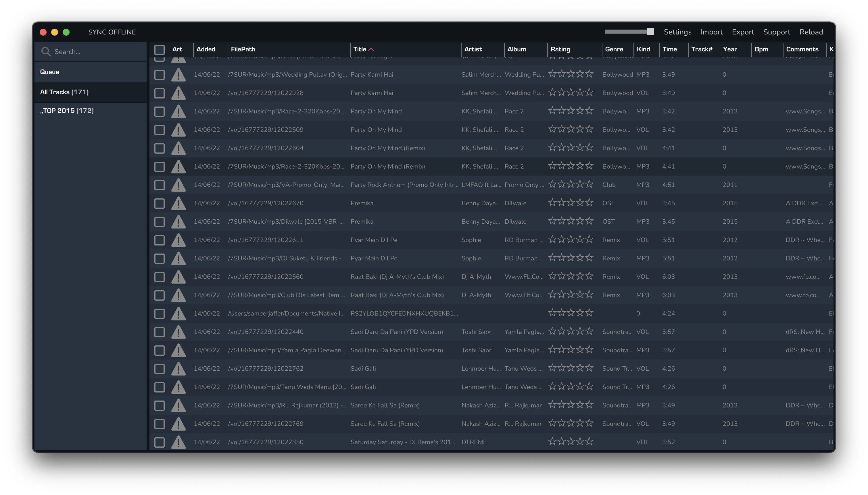Click the search magnifier icon

click(46, 52)
